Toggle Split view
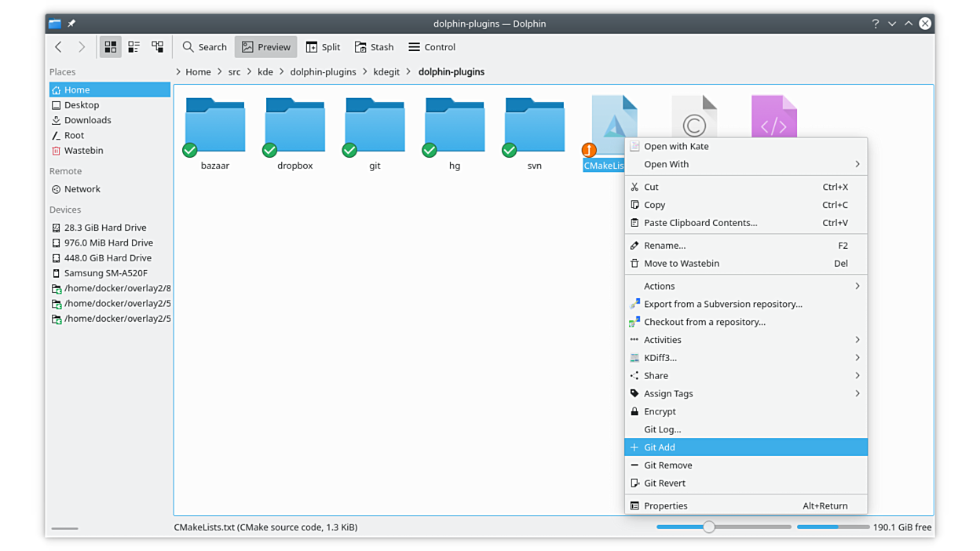Image resolution: width=980 pixels, height=551 pixels. click(323, 47)
